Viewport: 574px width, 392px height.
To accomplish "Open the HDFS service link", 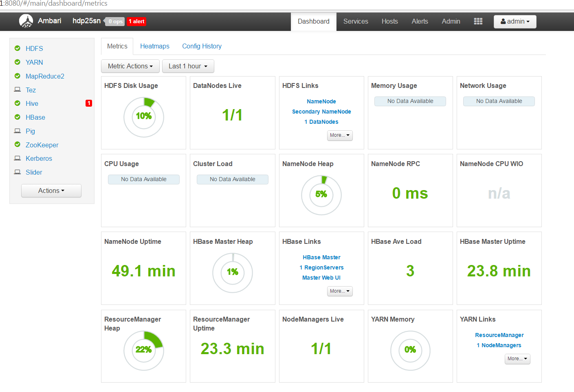I will coord(34,48).
